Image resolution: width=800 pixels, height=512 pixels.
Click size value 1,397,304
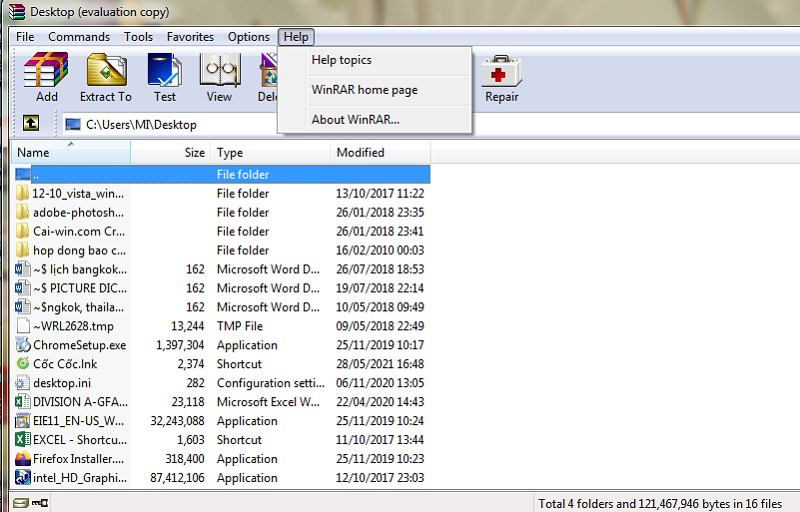(x=180, y=345)
